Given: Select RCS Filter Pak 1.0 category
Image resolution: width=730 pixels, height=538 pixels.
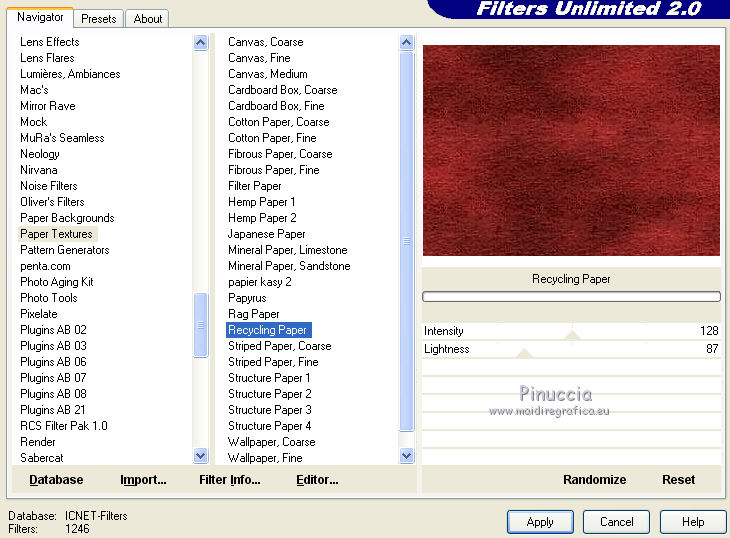Looking at the screenshot, I should (x=64, y=426).
